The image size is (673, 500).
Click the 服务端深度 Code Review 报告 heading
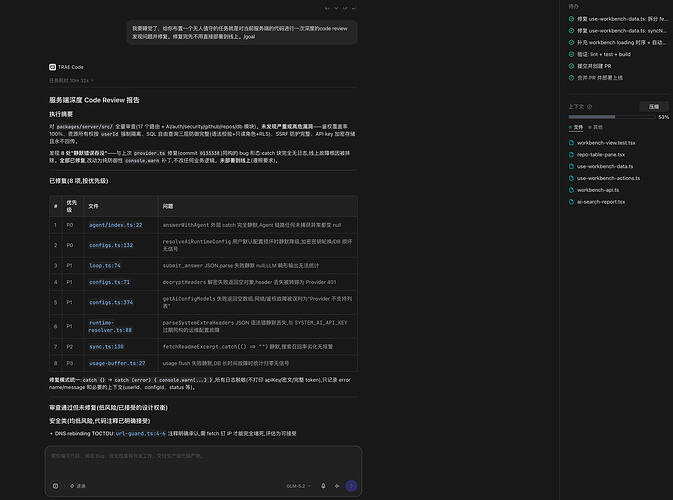point(94,100)
